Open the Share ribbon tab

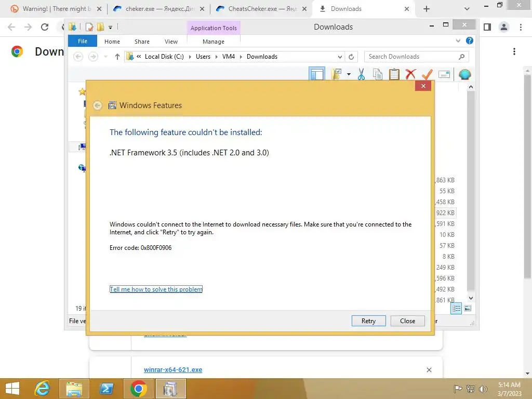coord(142,42)
